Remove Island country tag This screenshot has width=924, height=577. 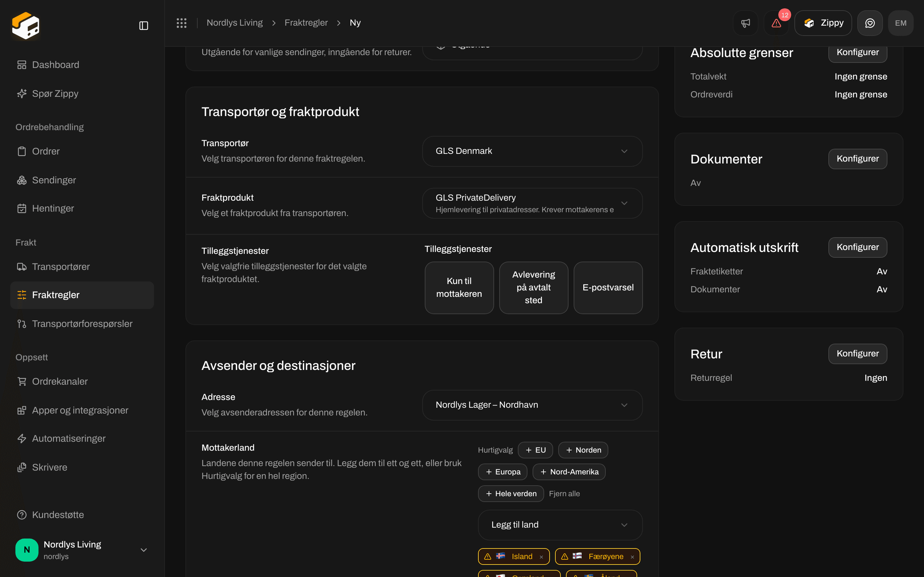pyautogui.click(x=541, y=557)
